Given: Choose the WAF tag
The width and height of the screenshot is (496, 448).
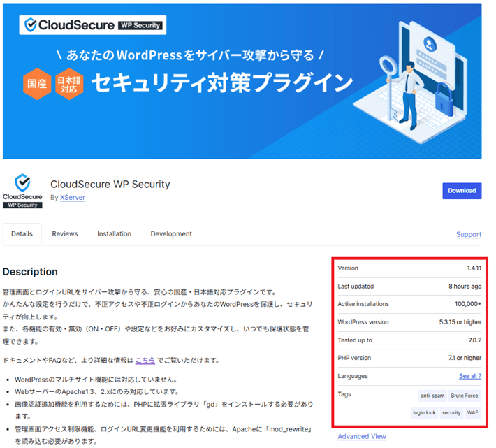Looking at the screenshot, I should [x=472, y=412].
